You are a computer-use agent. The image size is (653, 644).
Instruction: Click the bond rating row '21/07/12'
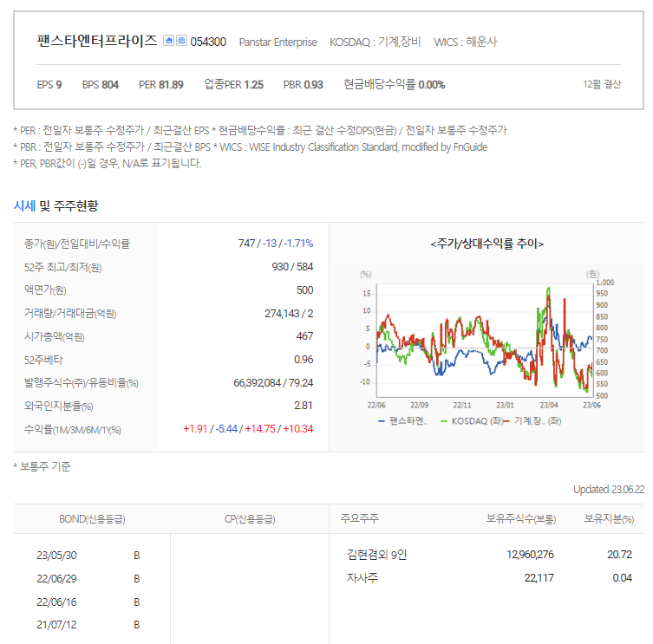pos(92,624)
